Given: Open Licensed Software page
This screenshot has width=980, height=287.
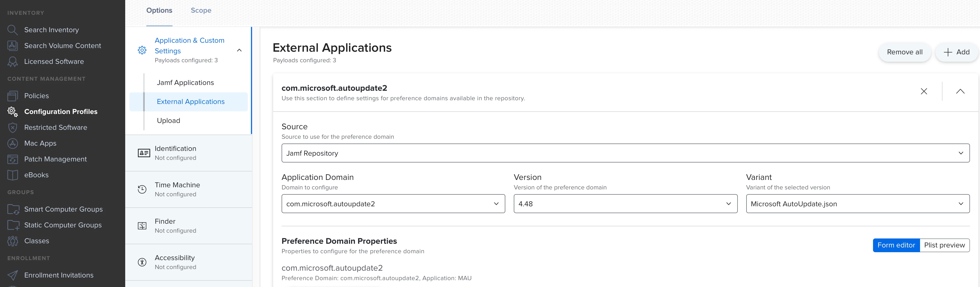Looking at the screenshot, I should [54, 61].
